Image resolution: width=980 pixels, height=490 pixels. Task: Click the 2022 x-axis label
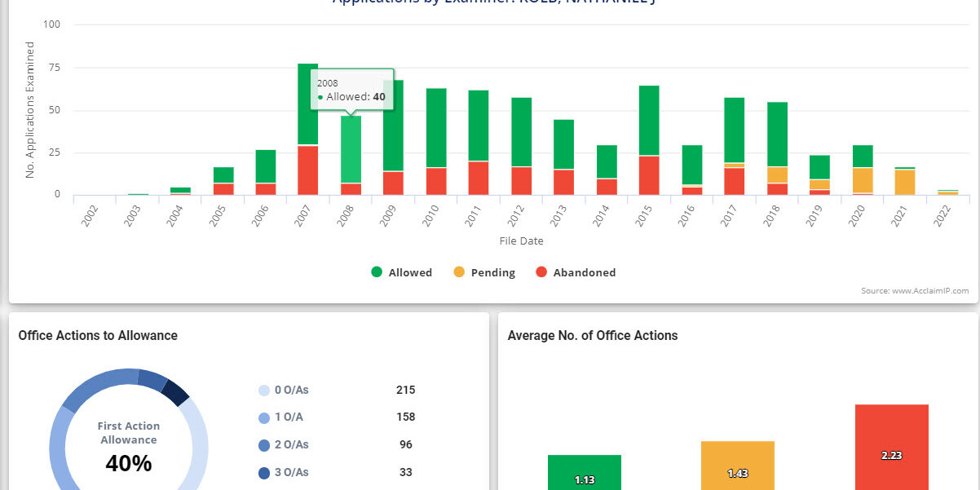click(x=943, y=214)
